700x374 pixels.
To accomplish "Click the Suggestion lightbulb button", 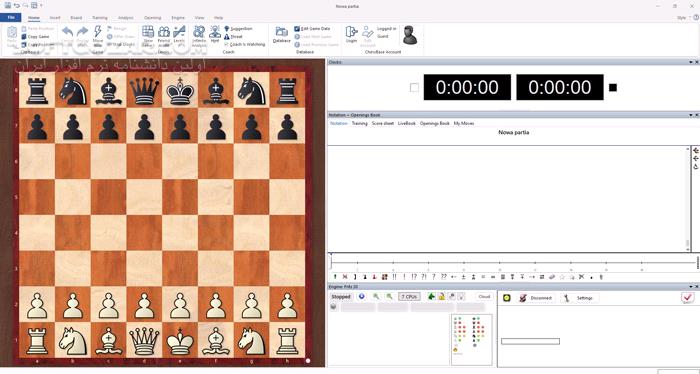I will pos(238,28).
